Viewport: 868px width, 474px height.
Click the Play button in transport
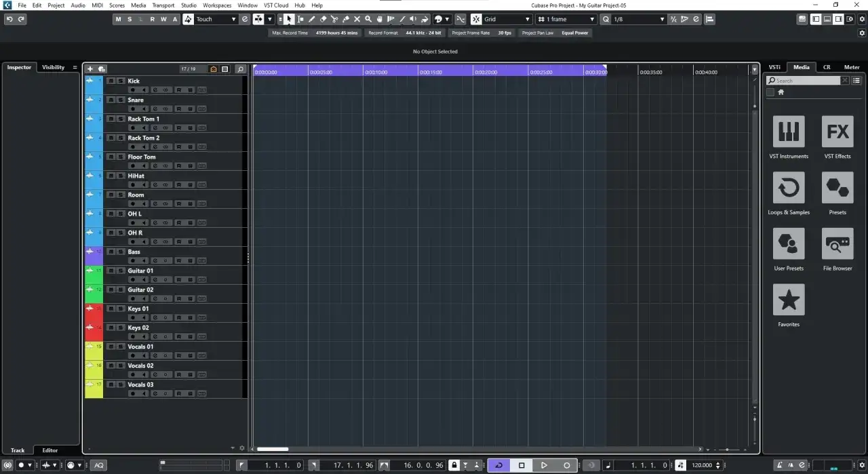pyautogui.click(x=544, y=465)
